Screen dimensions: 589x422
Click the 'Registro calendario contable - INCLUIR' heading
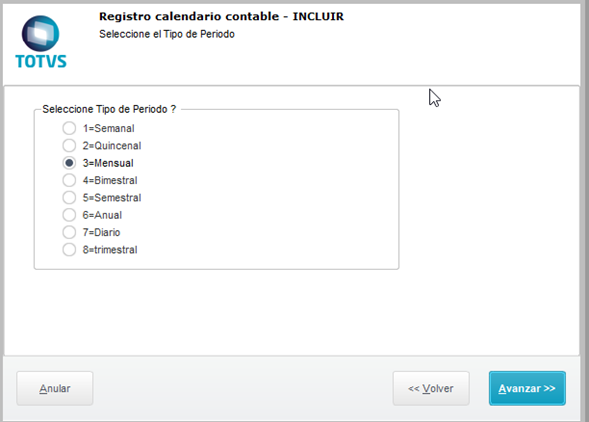(x=221, y=17)
